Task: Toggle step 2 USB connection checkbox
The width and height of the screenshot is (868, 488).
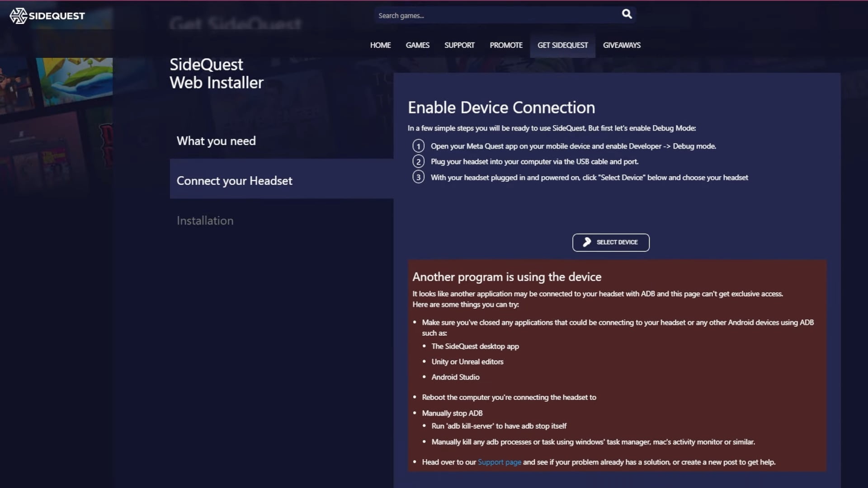Action: click(x=418, y=161)
